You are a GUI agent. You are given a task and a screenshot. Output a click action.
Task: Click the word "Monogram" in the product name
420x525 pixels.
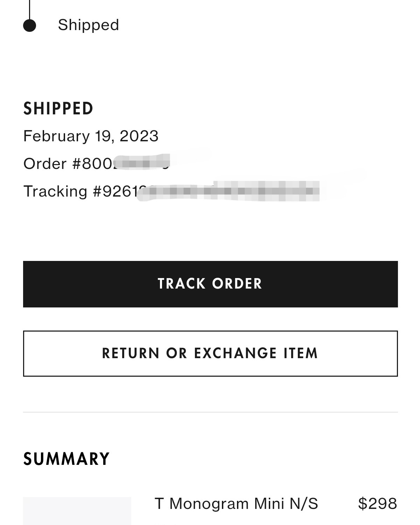tap(209, 504)
